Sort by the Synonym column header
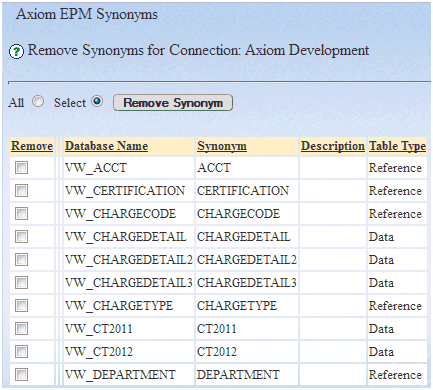Image resolution: width=433 pixels, height=390 pixels. (x=222, y=146)
